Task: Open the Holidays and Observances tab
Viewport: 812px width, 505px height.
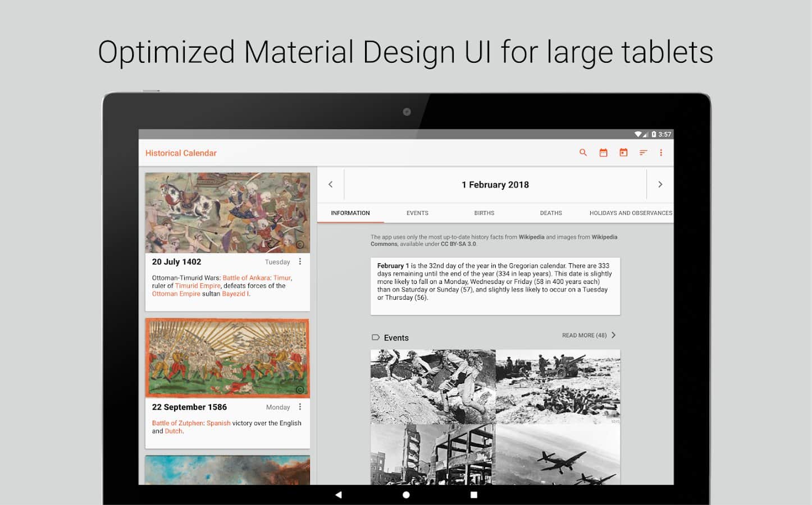Action: coord(630,213)
